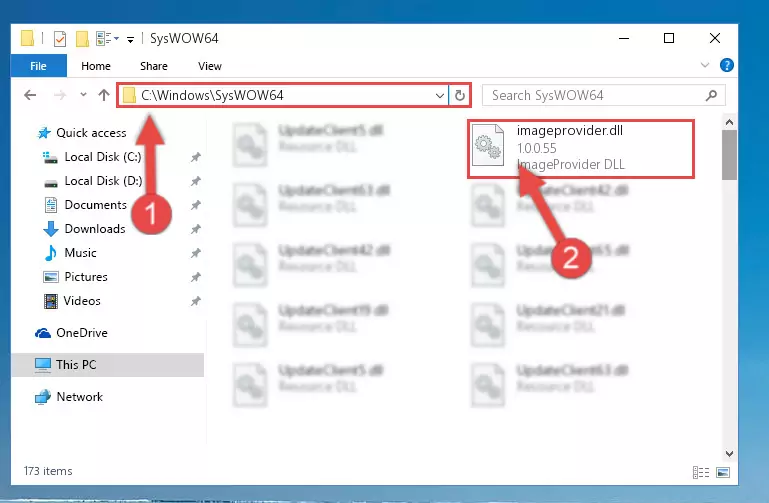Click the folder icon in address bar
The width and height of the screenshot is (769, 503).
pos(129,95)
